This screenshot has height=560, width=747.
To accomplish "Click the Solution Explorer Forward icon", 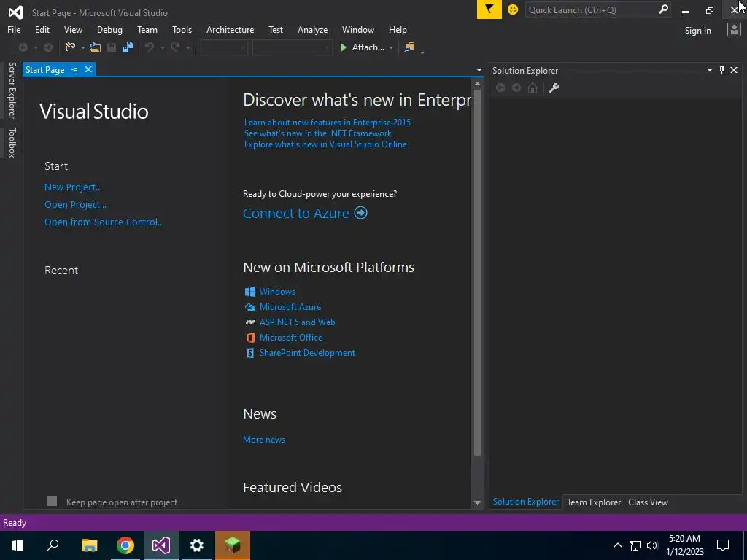I will point(516,87).
